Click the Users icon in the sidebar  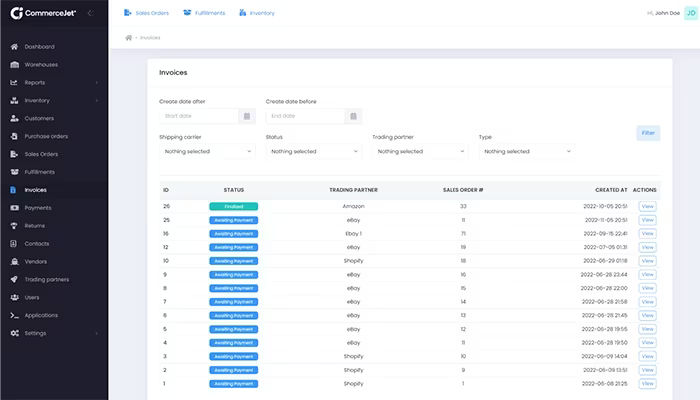[14, 297]
